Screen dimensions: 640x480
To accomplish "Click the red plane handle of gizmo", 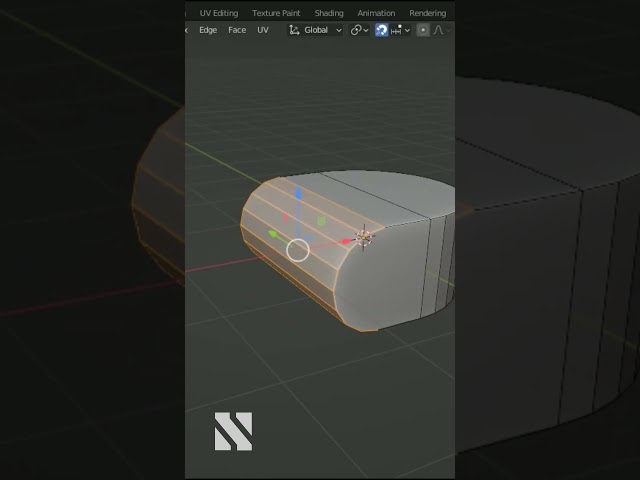I will click(x=286, y=218).
